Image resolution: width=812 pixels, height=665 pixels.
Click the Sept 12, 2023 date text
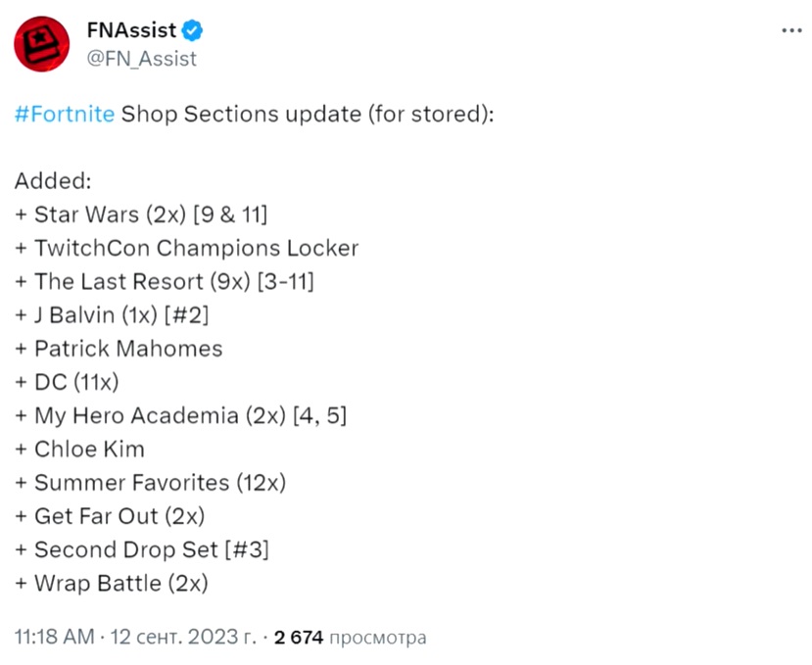tap(180, 638)
